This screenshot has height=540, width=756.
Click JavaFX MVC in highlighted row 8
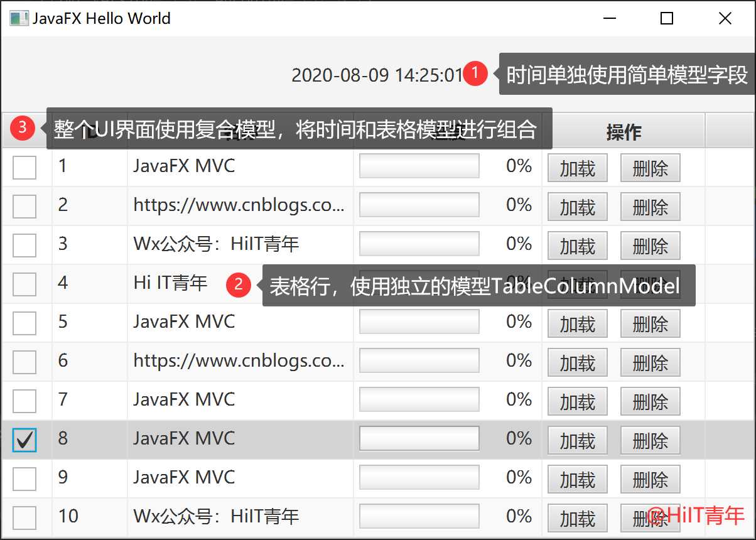184,439
